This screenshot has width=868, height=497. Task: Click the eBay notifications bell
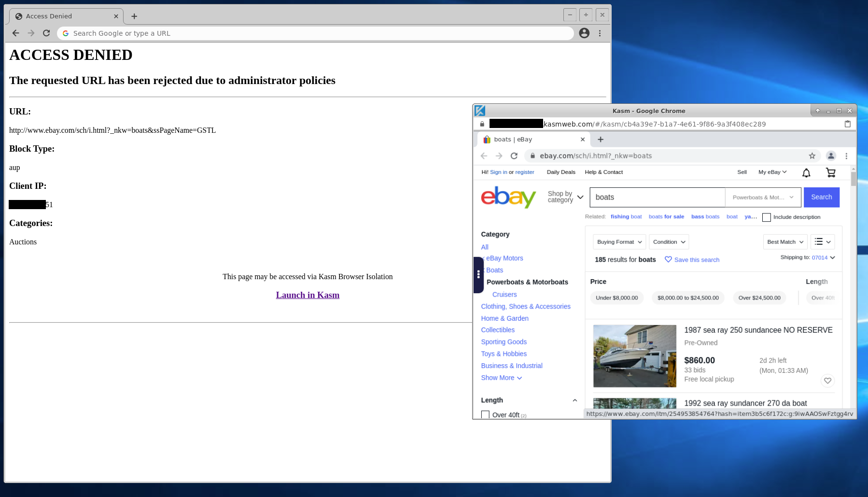coord(806,172)
